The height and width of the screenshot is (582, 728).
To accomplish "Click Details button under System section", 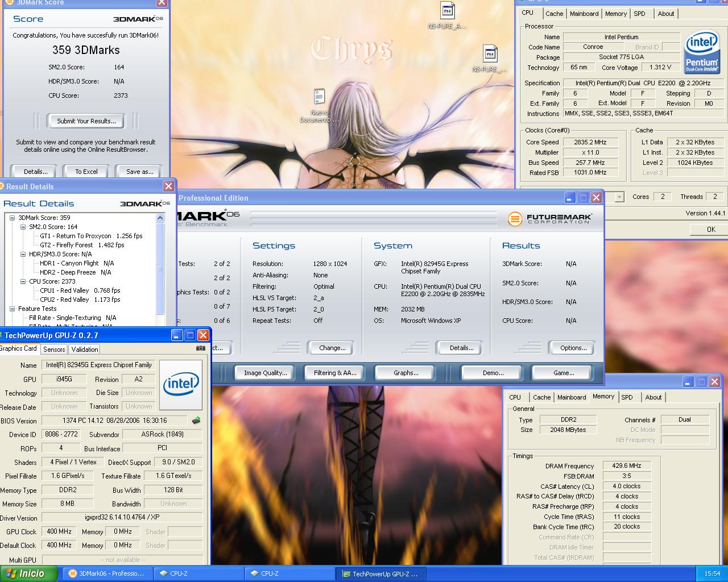I will (x=461, y=348).
